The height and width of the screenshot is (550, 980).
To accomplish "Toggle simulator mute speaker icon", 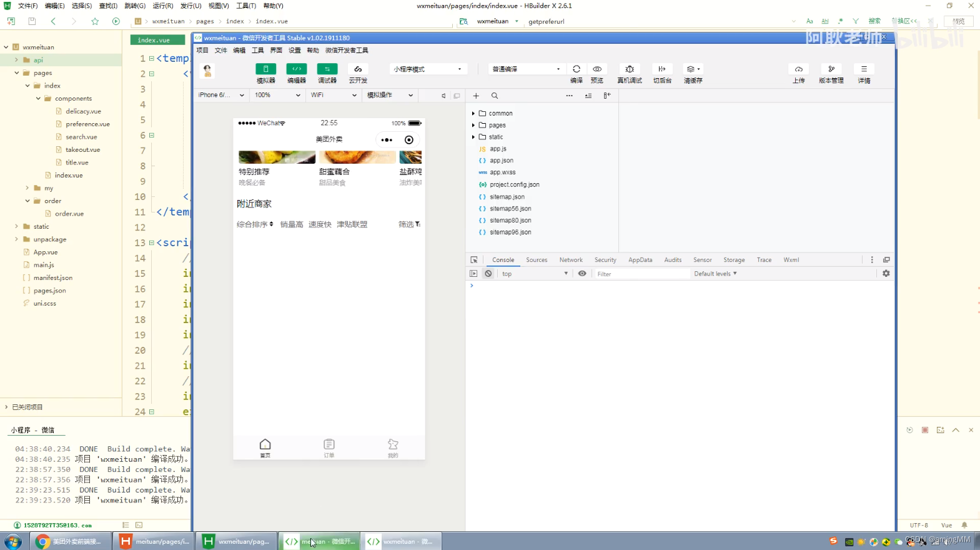I will click(443, 96).
